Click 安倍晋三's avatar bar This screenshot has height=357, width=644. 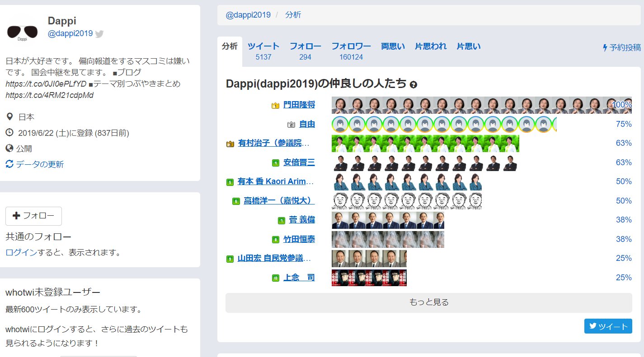[424, 163]
